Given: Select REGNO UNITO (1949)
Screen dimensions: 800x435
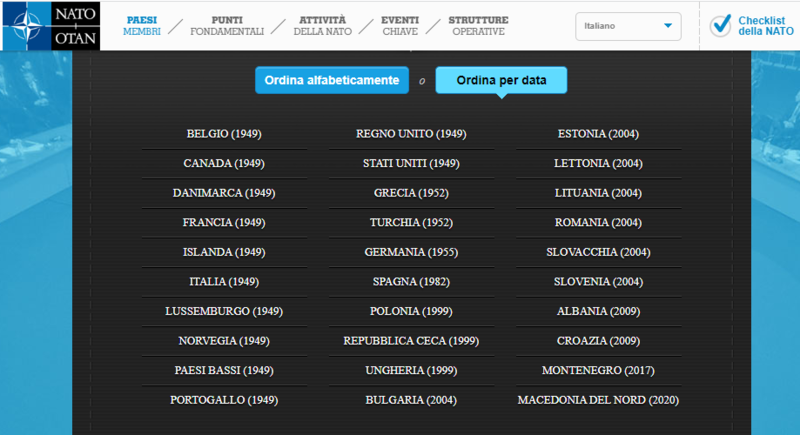Looking at the screenshot, I should 411,134.
